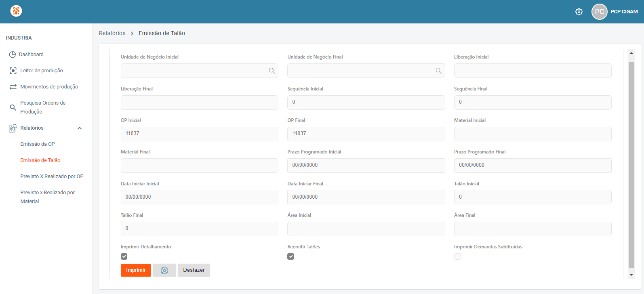Click the Desfazer button
Screen dimensions: 644x294
click(x=194, y=270)
